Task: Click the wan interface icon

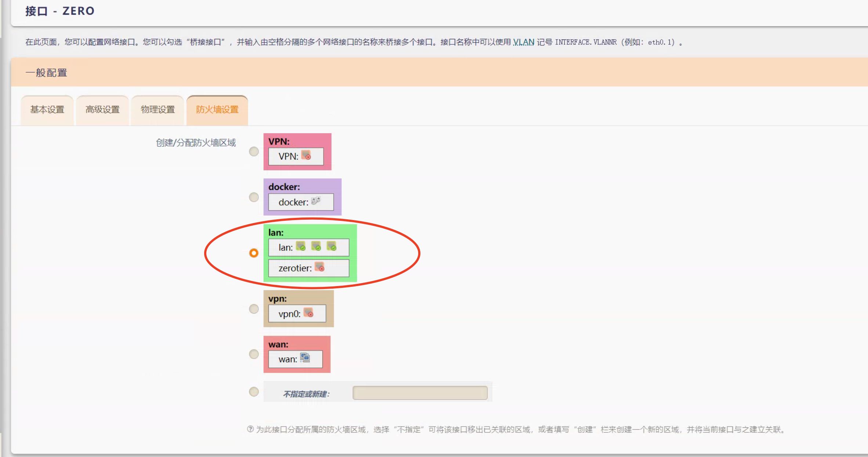Action: (x=305, y=358)
